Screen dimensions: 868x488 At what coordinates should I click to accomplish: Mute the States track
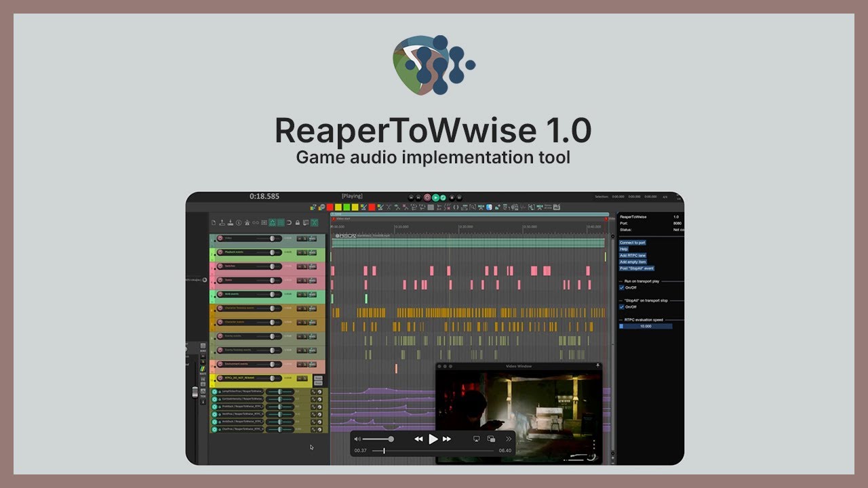(299, 281)
